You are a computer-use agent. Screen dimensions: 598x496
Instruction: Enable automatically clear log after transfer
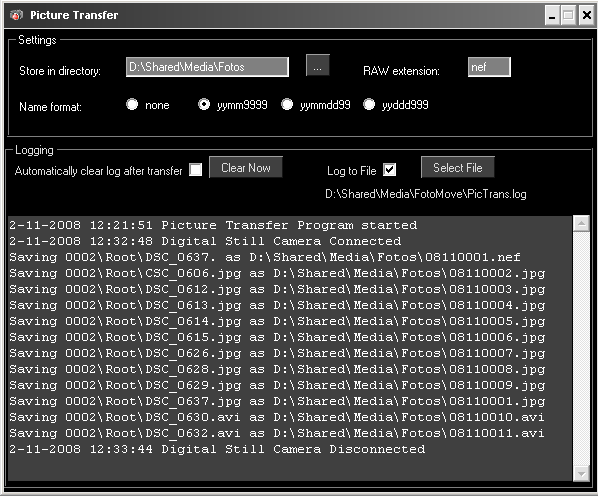[x=196, y=170]
